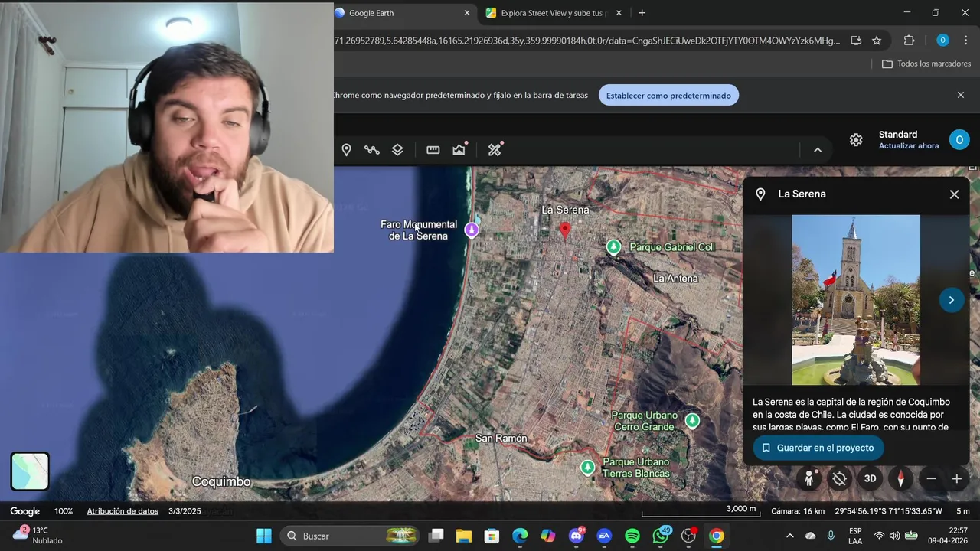
Task: Zoom in with the plus button
Action: [x=957, y=479]
